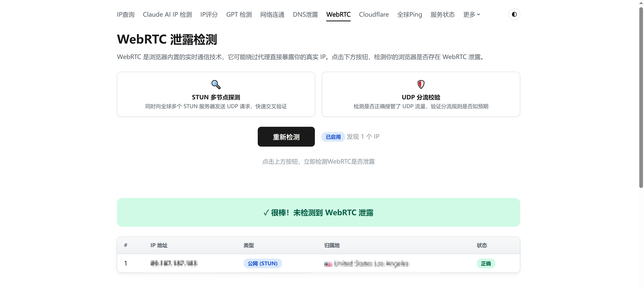Open the 服务状态 tab
This screenshot has width=644, height=288.
(443, 14)
